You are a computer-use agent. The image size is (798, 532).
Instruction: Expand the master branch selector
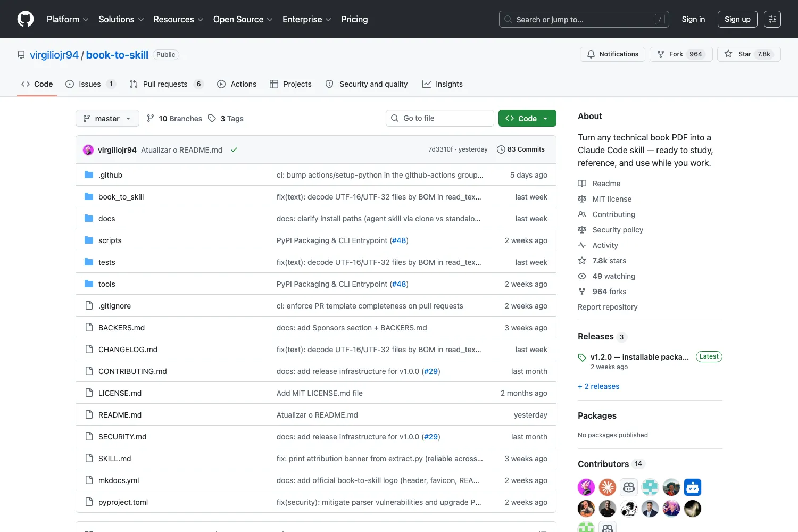pos(107,118)
